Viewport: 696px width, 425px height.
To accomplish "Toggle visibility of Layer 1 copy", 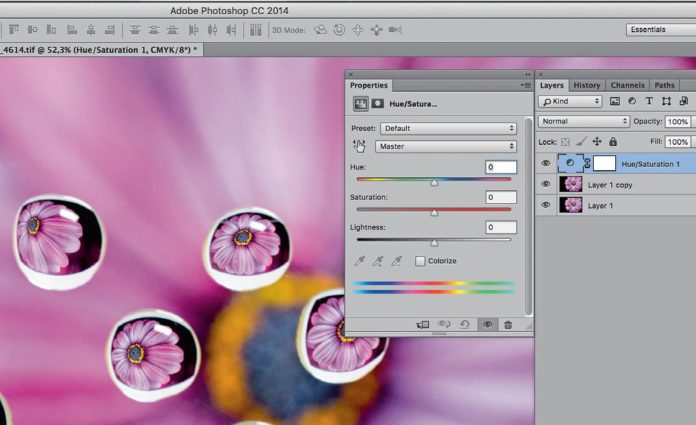I will (546, 184).
